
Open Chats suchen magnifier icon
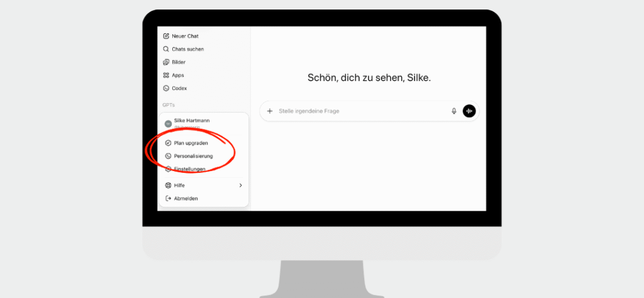coord(166,49)
